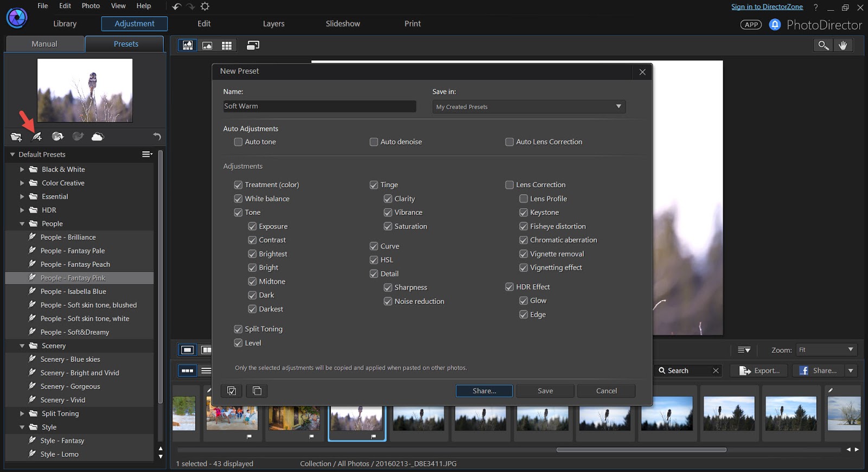The height and width of the screenshot is (472, 868).
Task: Switch to the Layers module tab
Action: 273,24
